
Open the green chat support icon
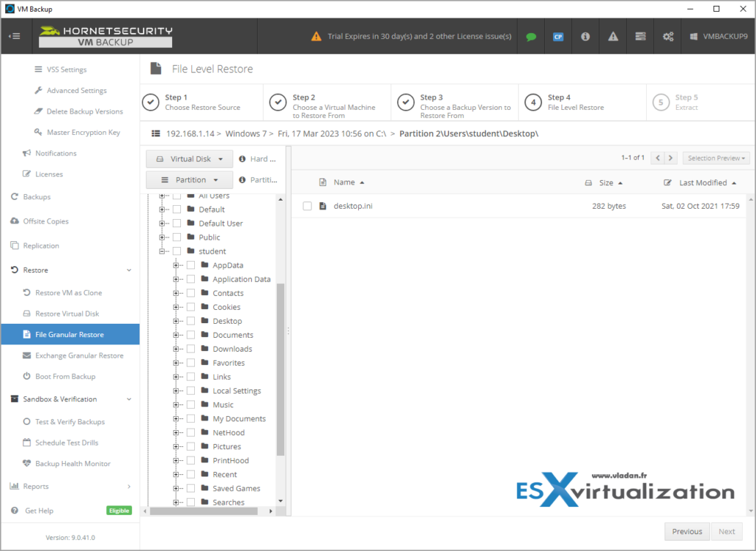pos(531,35)
